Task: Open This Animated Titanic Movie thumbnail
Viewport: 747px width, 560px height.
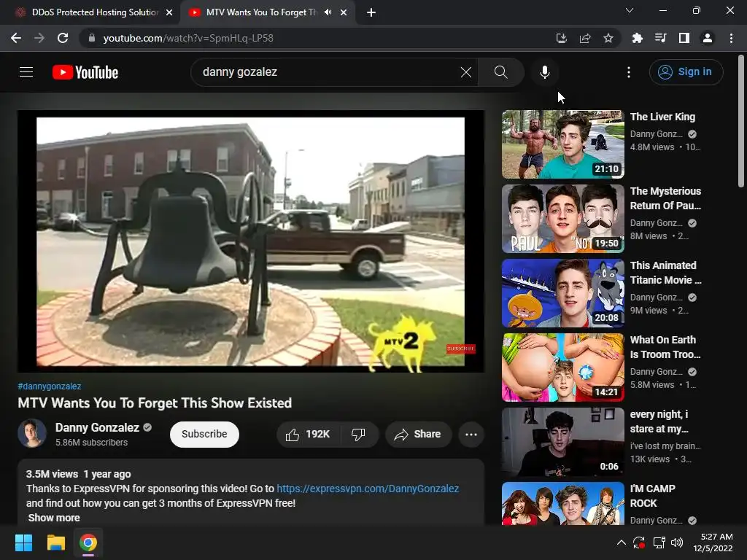Action: coord(562,293)
